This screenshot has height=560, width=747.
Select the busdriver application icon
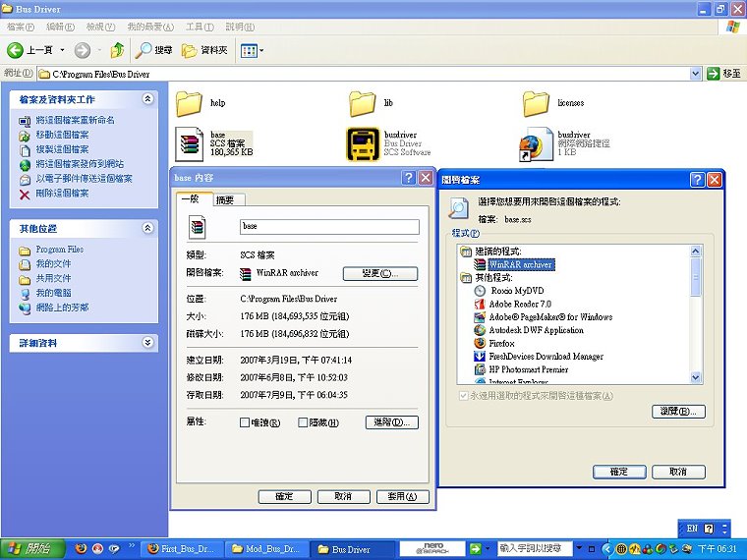tap(364, 143)
